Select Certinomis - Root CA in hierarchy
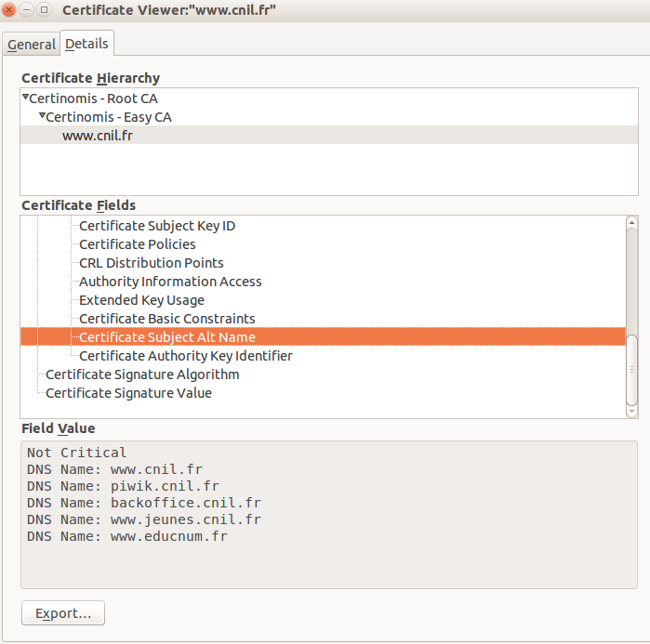 93,99
